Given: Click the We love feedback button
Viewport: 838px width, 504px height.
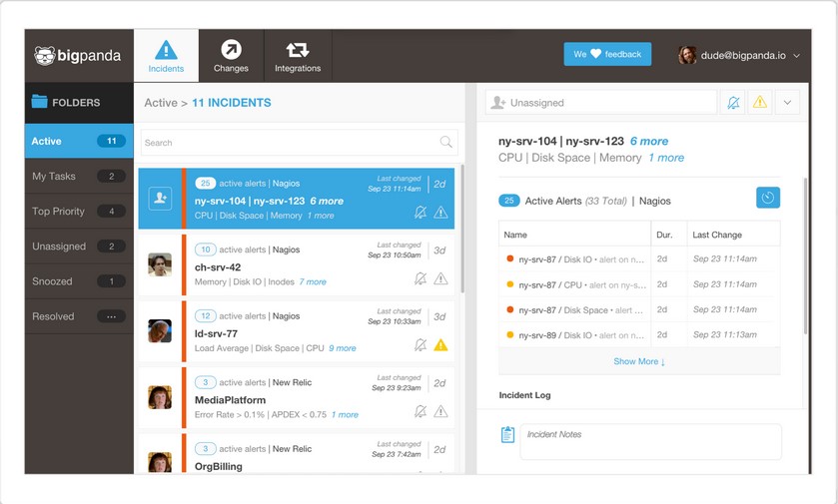Looking at the screenshot, I should tap(607, 54).
